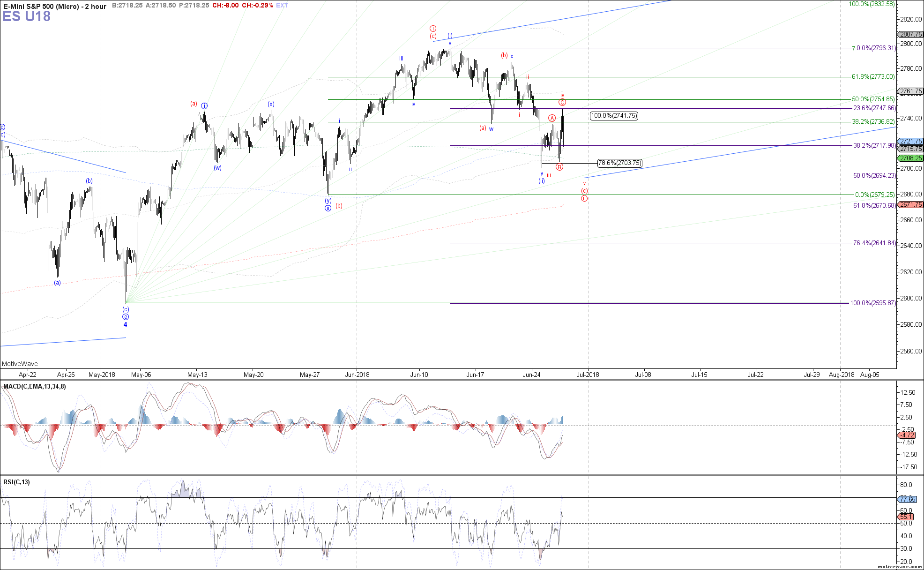Image resolution: width=924 pixels, height=570 pixels.
Task: Click the RSI(C,13) study label
Action: click(16, 482)
